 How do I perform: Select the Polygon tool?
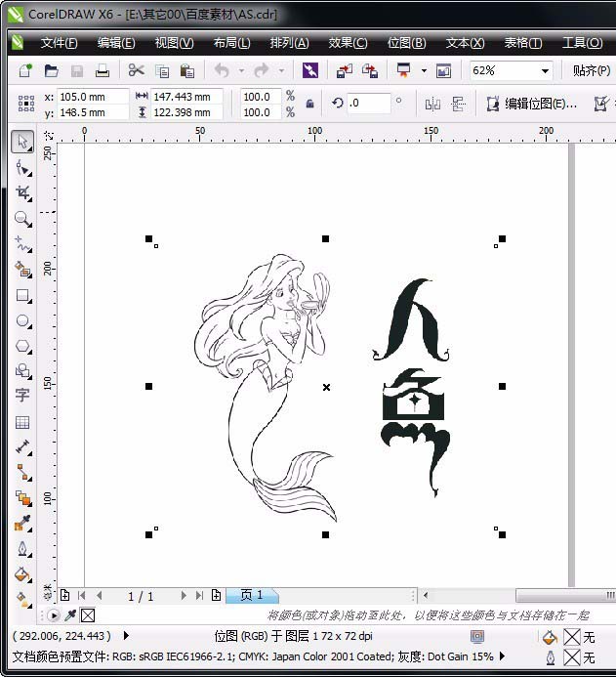click(22, 346)
